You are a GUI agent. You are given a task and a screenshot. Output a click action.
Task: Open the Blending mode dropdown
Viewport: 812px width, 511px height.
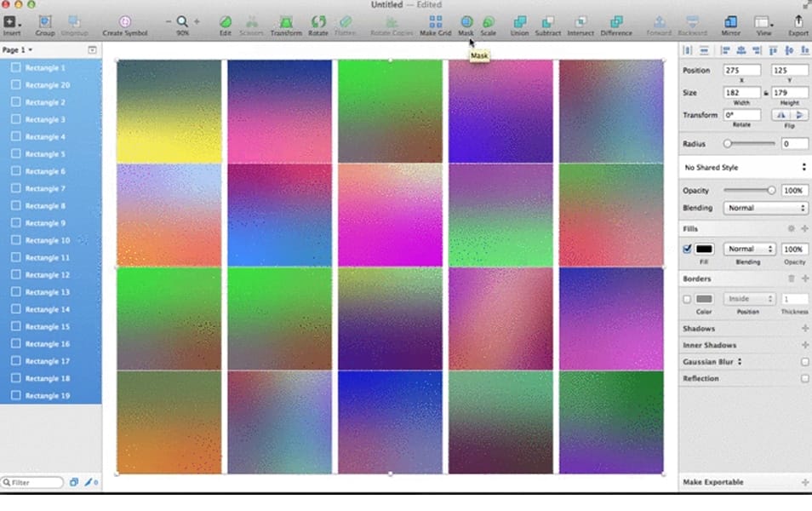[x=764, y=208]
